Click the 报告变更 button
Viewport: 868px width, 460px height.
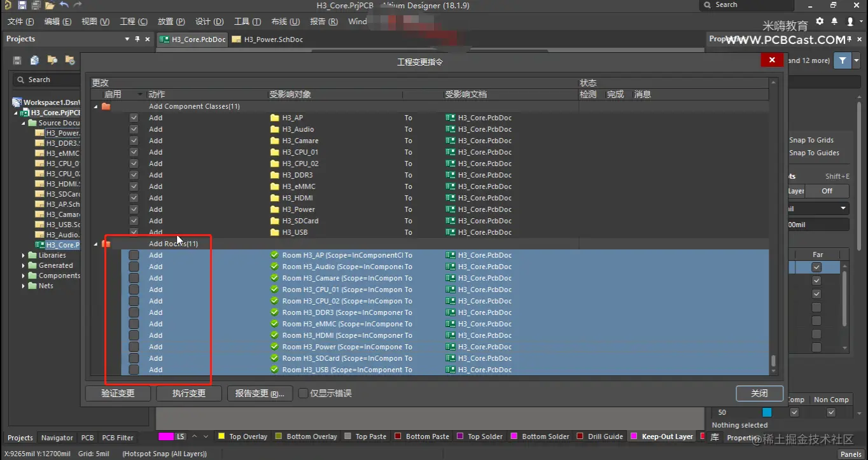coord(260,393)
